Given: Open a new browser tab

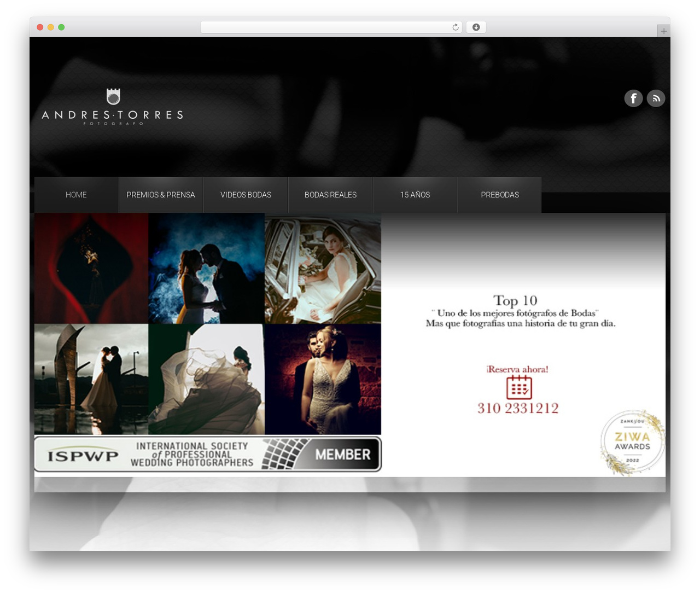Looking at the screenshot, I should (663, 31).
